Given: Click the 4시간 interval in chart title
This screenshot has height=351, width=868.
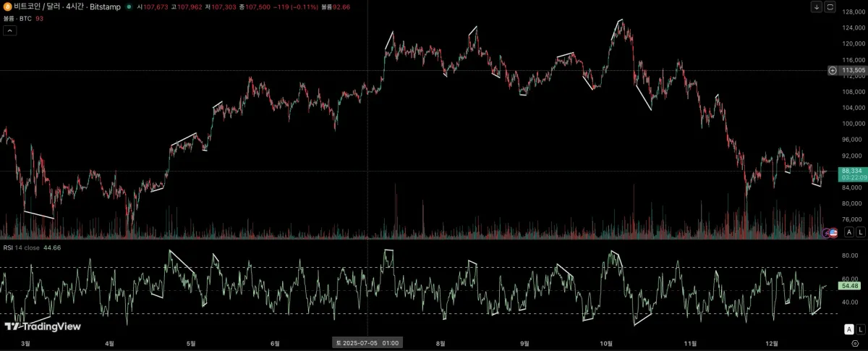Looking at the screenshot, I should (76, 7).
